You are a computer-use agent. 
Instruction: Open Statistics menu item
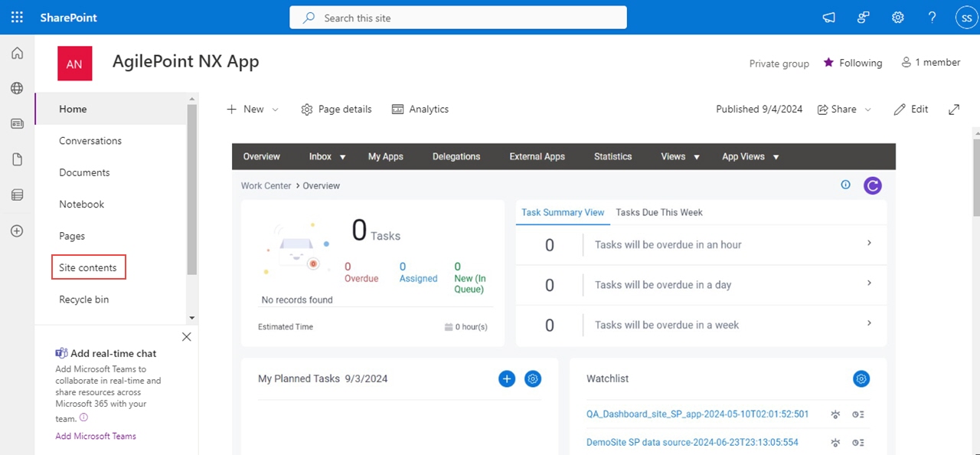click(x=613, y=156)
